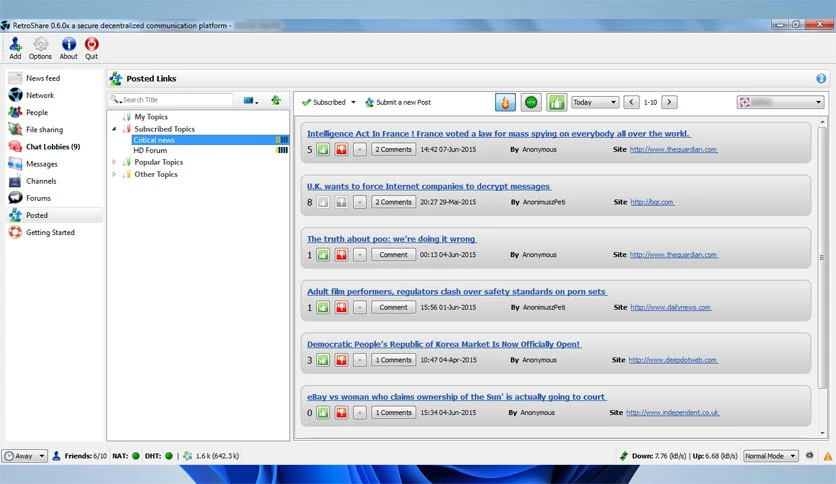Viewport: 836px width, 484px height.
Task: Open theguardian.com link on Intelligence Act post
Action: [x=673, y=149]
